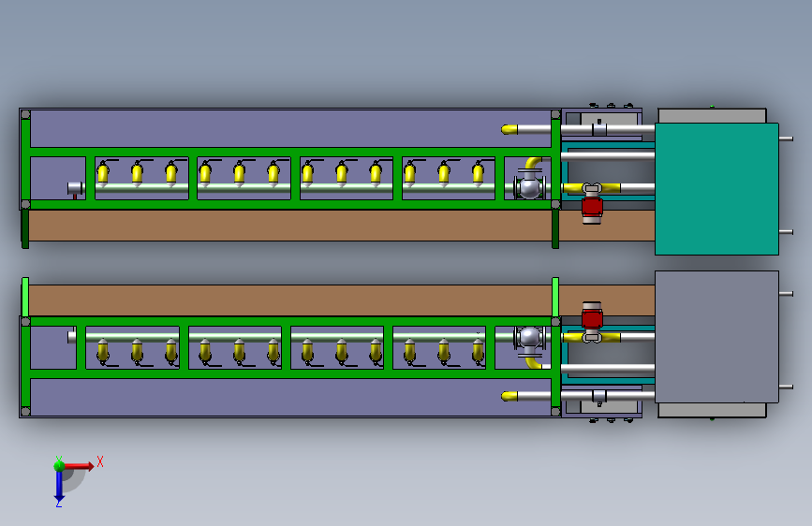
Task: Click the green origin ball of the triad
Action: click(x=59, y=466)
